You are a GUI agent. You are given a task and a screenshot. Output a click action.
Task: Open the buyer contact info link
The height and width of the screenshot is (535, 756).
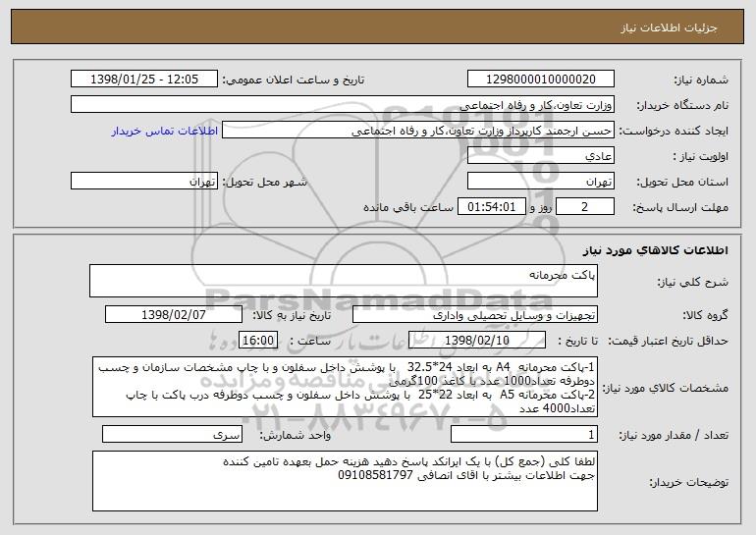coord(165,132)
